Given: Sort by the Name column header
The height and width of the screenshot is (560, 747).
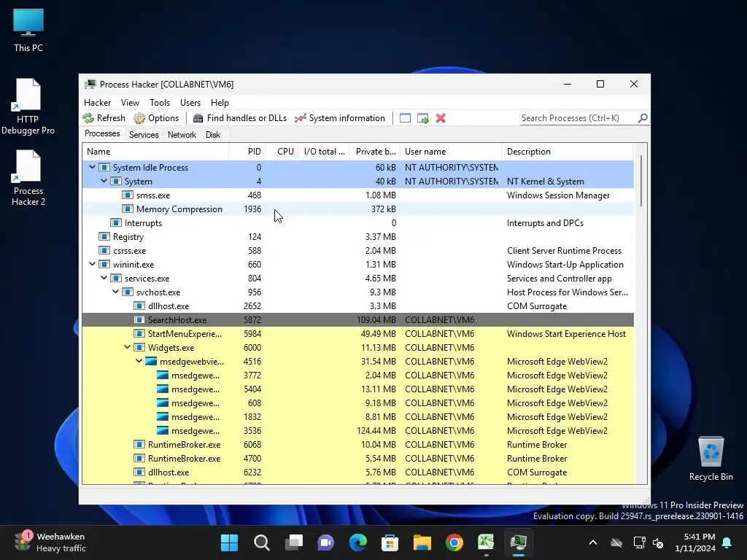Looking at the screenshot, I should [155, 152].
